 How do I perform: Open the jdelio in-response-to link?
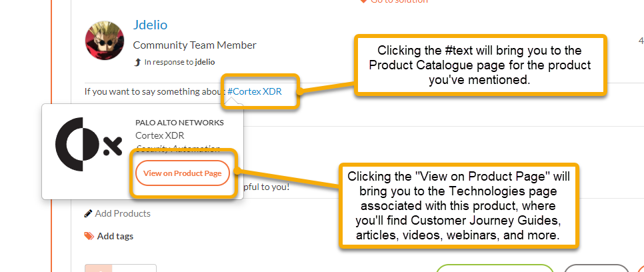click(205, 63)
